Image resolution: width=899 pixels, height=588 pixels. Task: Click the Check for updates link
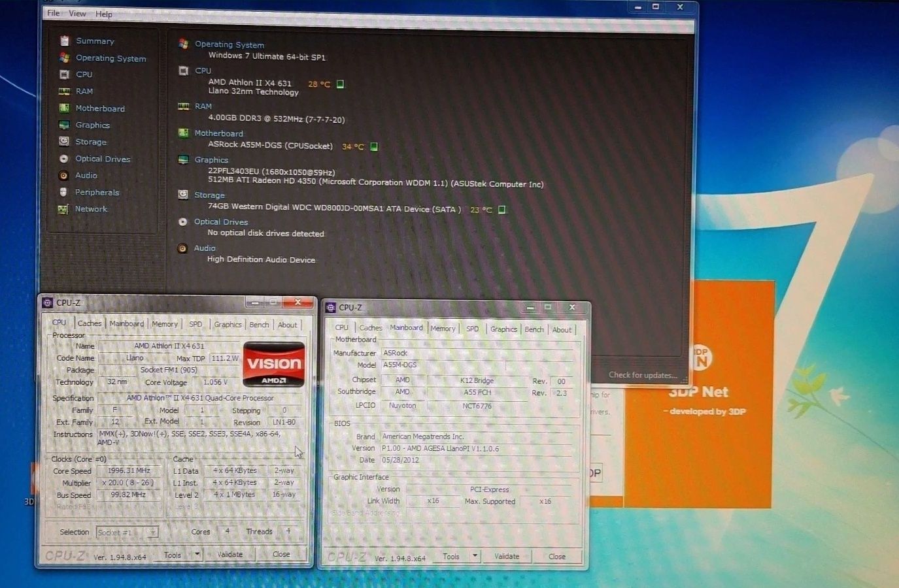pos(643,375)
